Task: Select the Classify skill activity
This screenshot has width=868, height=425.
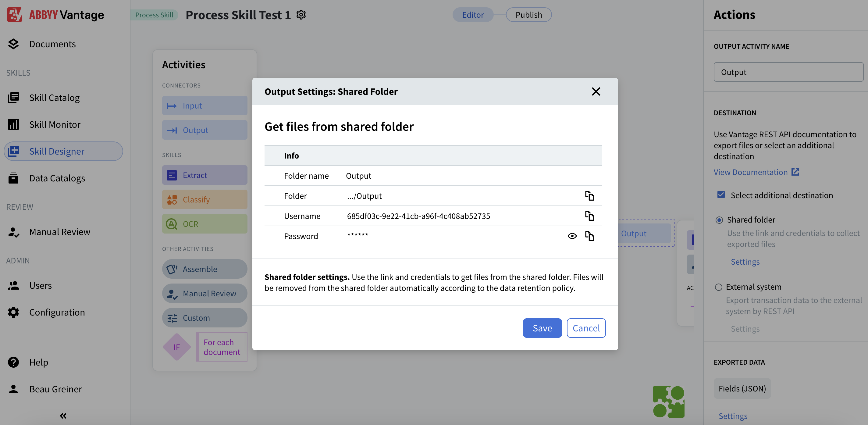Action: coord(205,199)
